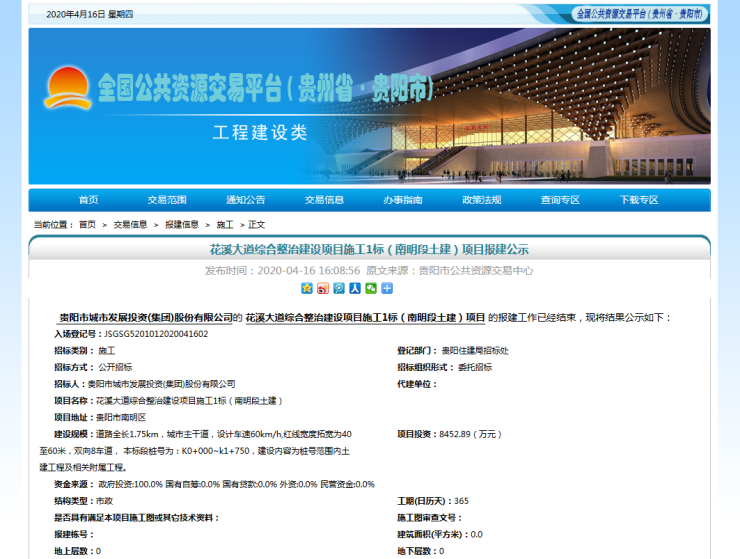Viewport: 740px width, 559px height.
Task: Click 招标组织形式 value 委托招标
Action: [475, 367]
